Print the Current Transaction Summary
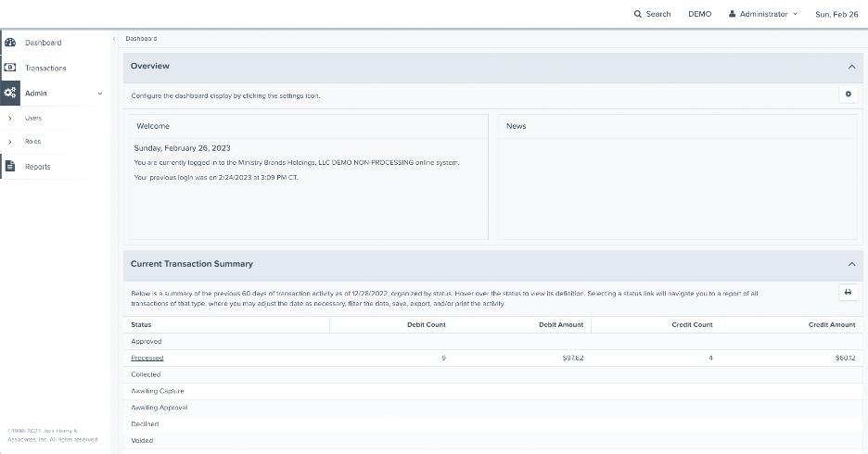This screenshot has width=868, height=454. (x=848, y=292)
